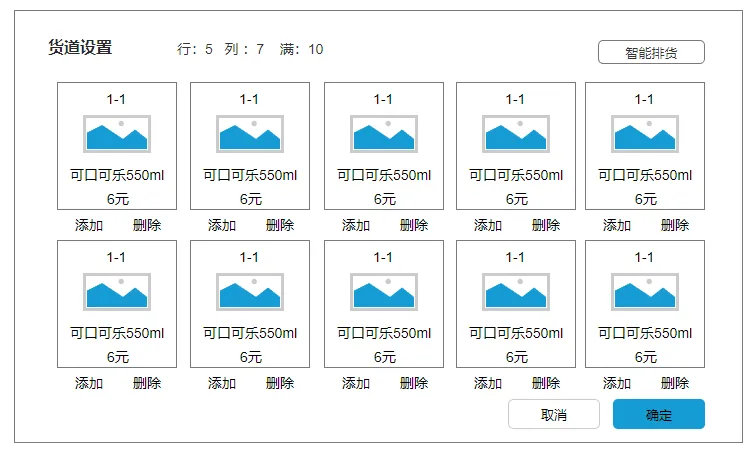Click the 智能排货 button
Screen dimensions: 755x453
(651, 52)
